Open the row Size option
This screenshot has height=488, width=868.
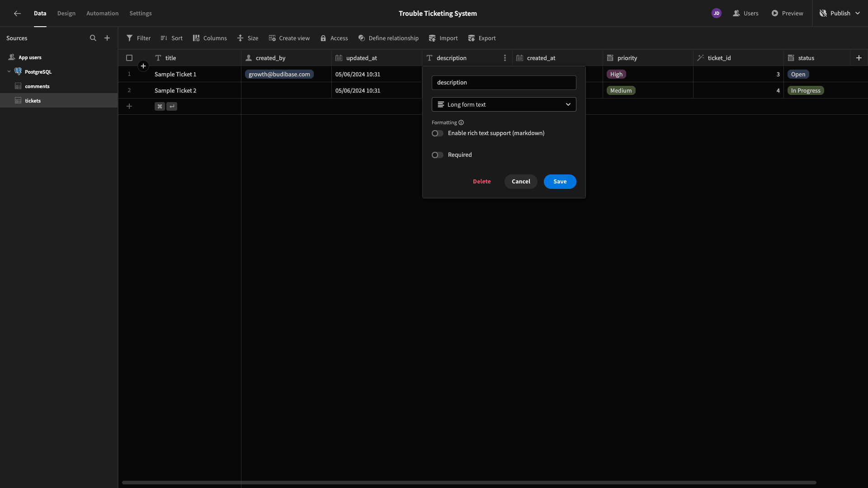pyautogui.click(x=248, y=38)
